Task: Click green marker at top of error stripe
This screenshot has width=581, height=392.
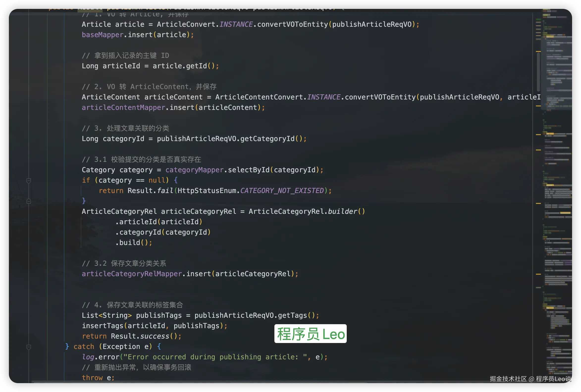Action: coord(538,19)
